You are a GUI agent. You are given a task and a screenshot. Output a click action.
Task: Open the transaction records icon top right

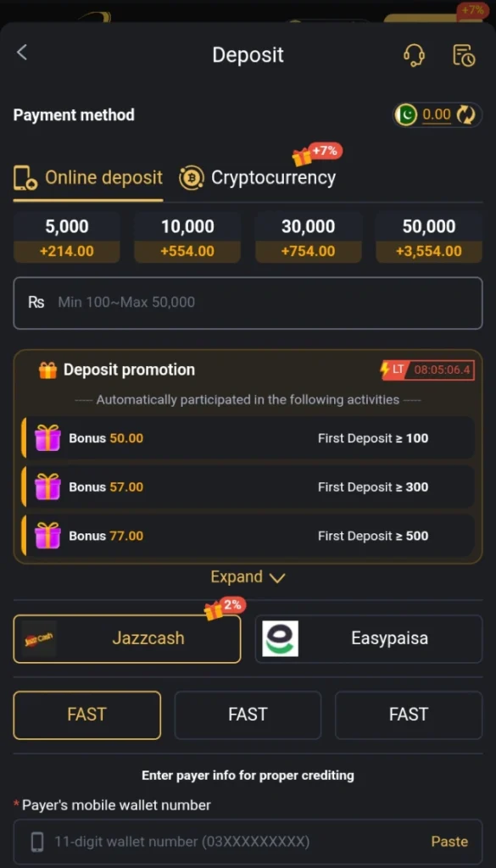(x=463, y=54)
